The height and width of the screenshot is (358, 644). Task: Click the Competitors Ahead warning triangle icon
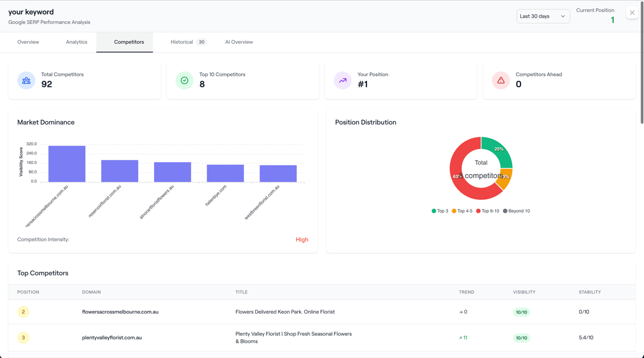(x=501, y=80)
